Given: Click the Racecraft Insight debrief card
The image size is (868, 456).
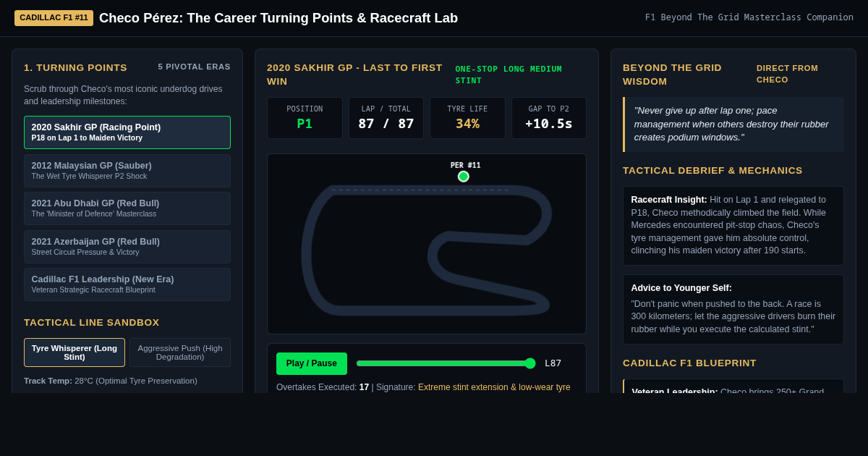Looking at the screenshot, I should click(x=733, y=226).
